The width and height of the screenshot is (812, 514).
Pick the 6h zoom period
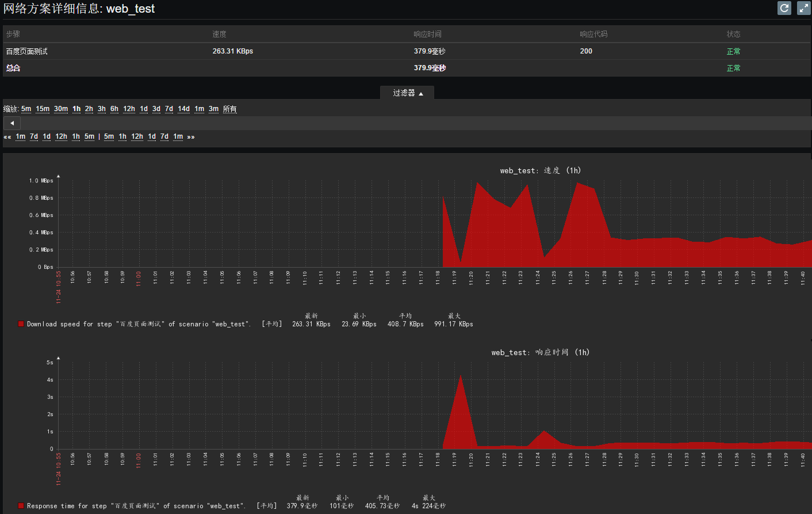point(114,109)
